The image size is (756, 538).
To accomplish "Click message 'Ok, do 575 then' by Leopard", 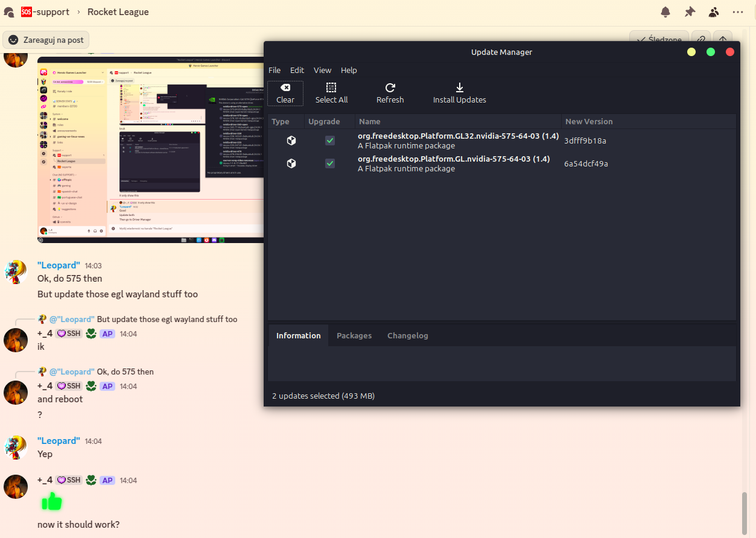I will click(70, 279).
